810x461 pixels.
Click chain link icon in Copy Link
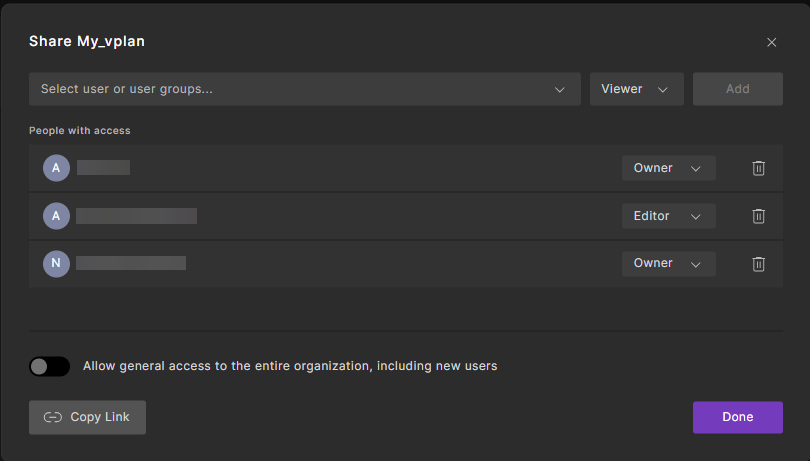coord(53,418)
